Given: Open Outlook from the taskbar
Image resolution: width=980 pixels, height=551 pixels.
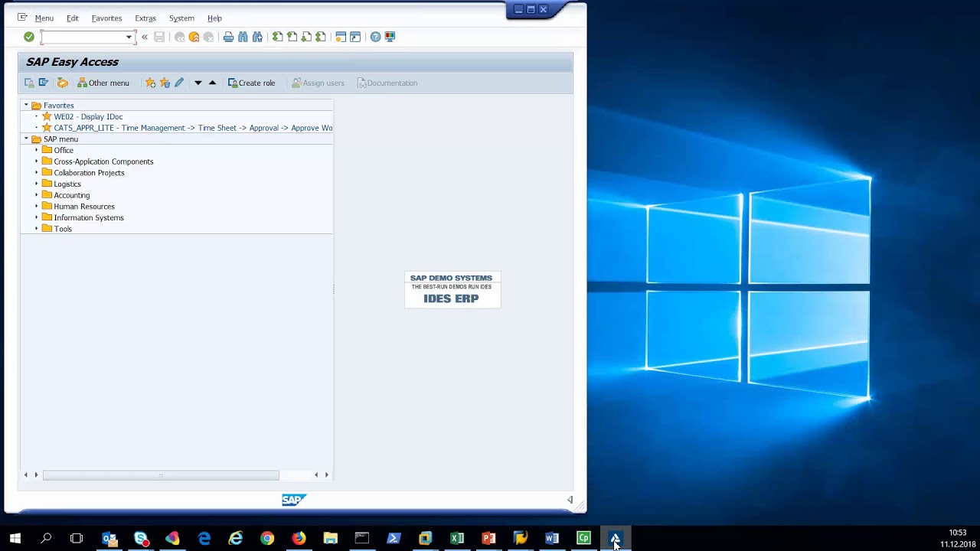Looking at the screenshot, I should [109, 538].
